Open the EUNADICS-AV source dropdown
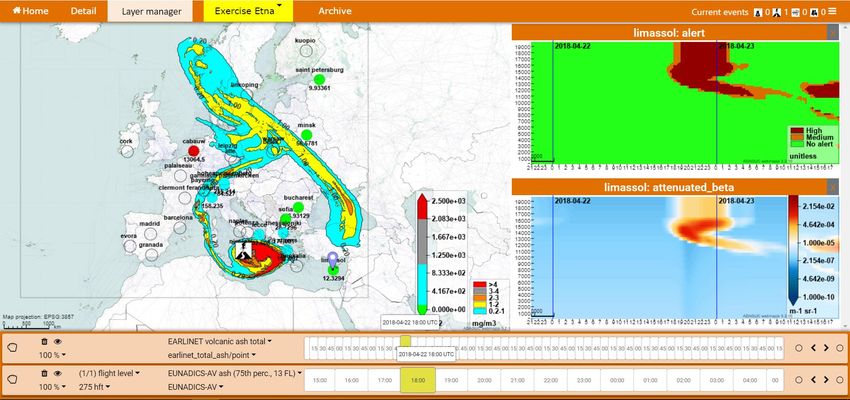Image resolution: width=850 pixels, height=400 pixels. tap(197, 386)
